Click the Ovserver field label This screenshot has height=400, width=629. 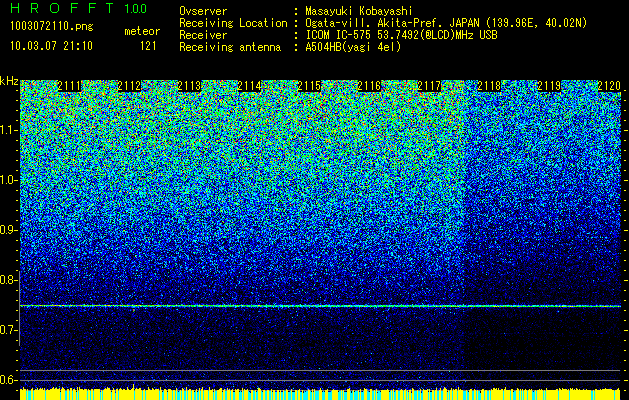pyautogui.click(x=203, y=11)
